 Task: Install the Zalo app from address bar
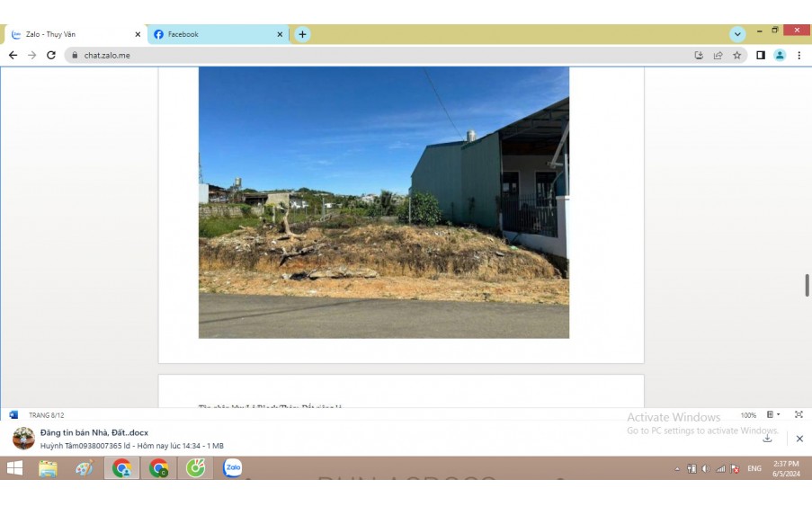[699, 55]
